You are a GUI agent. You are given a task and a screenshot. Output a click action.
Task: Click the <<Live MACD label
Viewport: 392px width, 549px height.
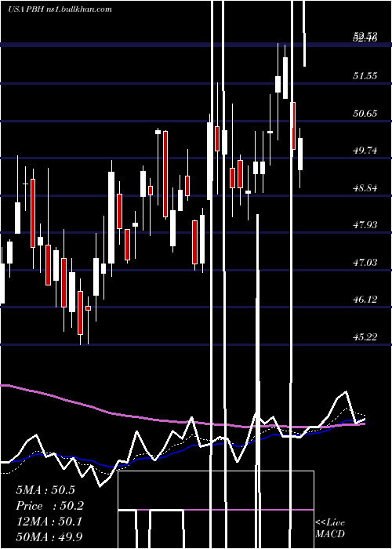click(x=330, y=529)
